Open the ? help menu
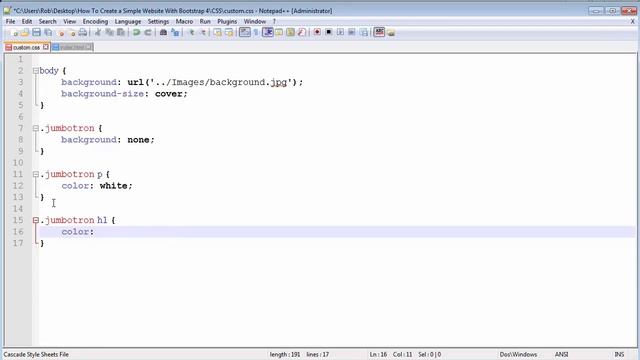Screen dimensions: 640x360 click(x=274, y=21)
